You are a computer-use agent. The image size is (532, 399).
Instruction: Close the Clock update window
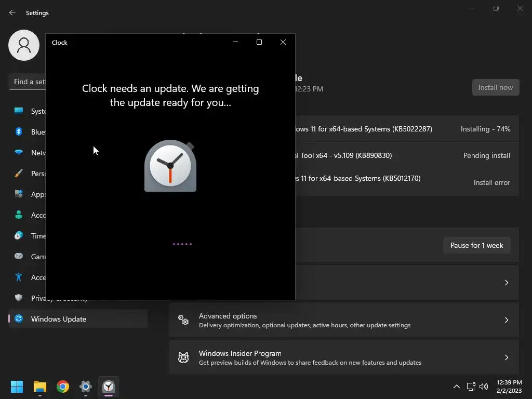tap(283, 42)
